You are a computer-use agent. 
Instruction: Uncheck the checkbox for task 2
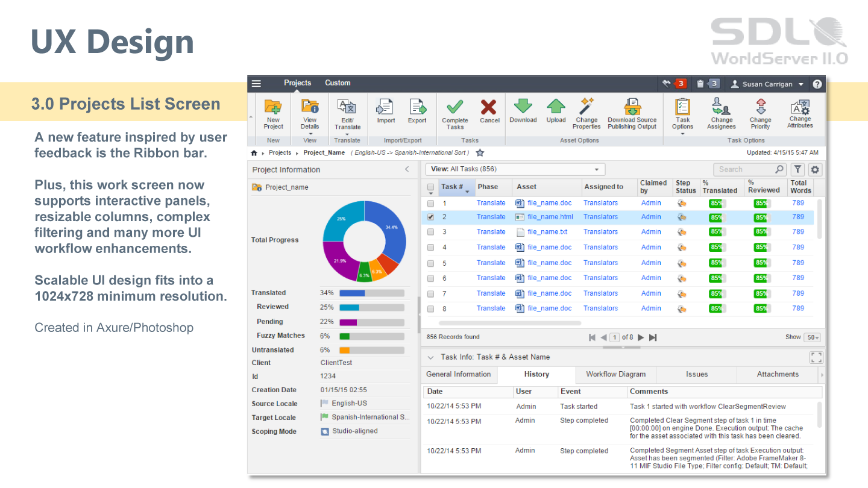coord(430,217)
